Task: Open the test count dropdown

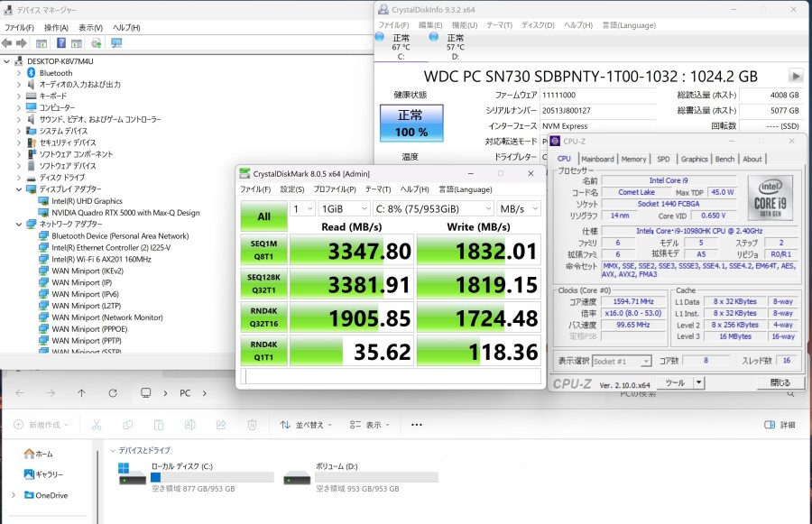Action: 303,208
